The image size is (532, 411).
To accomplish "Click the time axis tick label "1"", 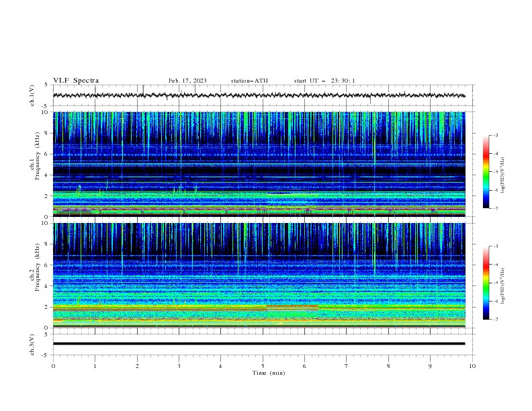I will 95,366.
